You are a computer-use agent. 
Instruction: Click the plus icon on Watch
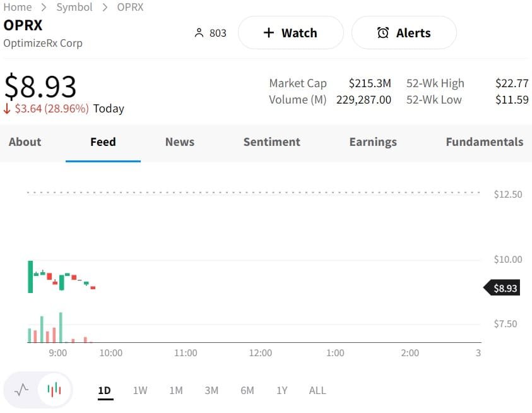(x=268, y=33)
